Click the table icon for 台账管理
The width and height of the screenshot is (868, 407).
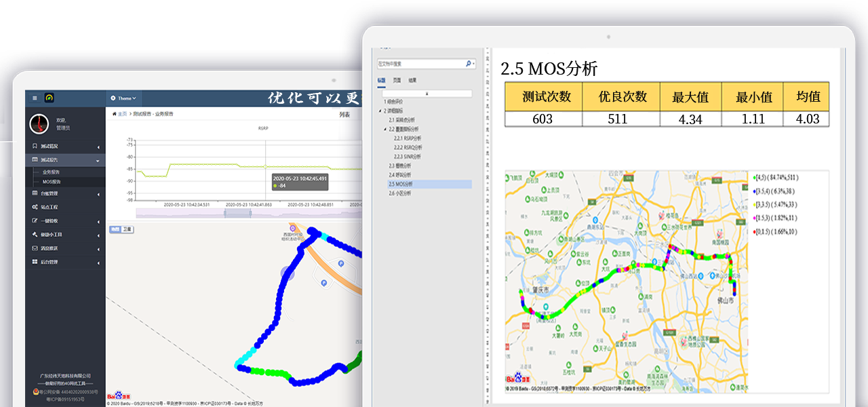click(x=35, y=193)
